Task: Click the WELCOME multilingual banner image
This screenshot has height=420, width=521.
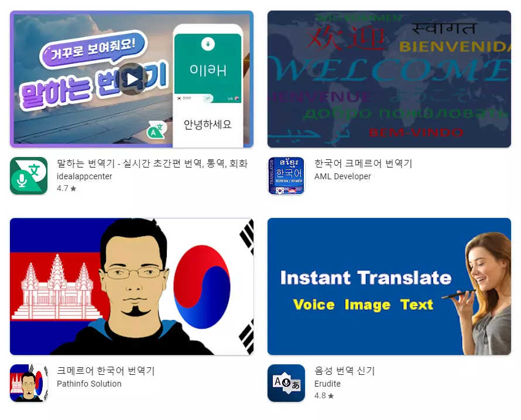Action: click(389, 79)
